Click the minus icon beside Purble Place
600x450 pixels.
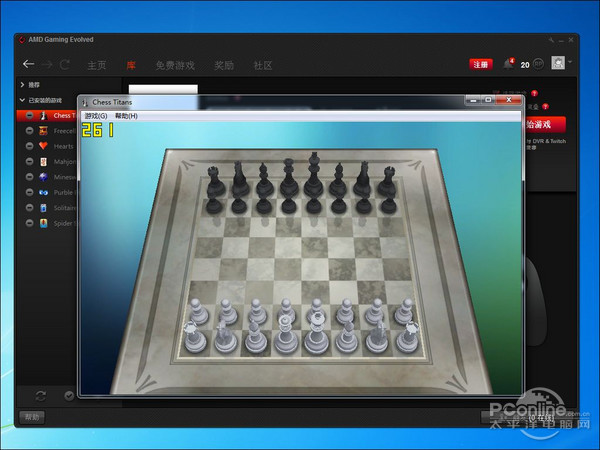coord(29,192)
